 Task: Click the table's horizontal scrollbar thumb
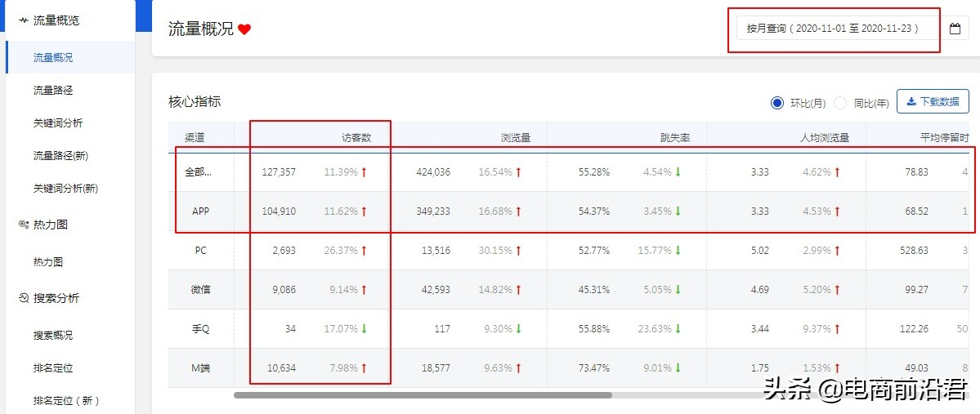point(423,394)
